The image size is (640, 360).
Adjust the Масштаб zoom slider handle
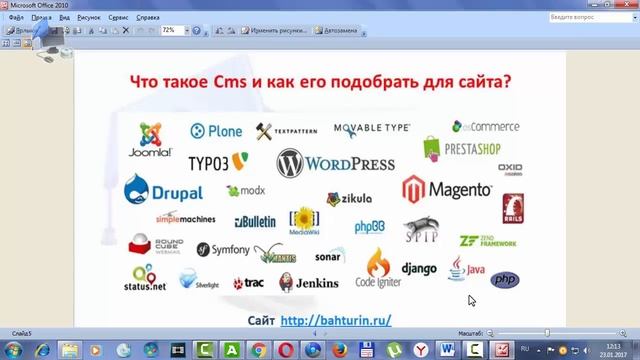point(547,333)
